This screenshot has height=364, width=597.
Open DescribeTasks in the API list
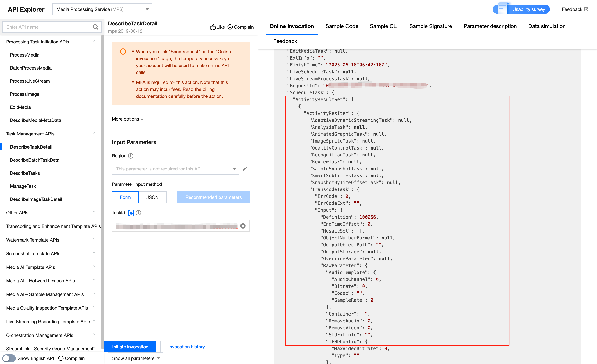[25, 173]
